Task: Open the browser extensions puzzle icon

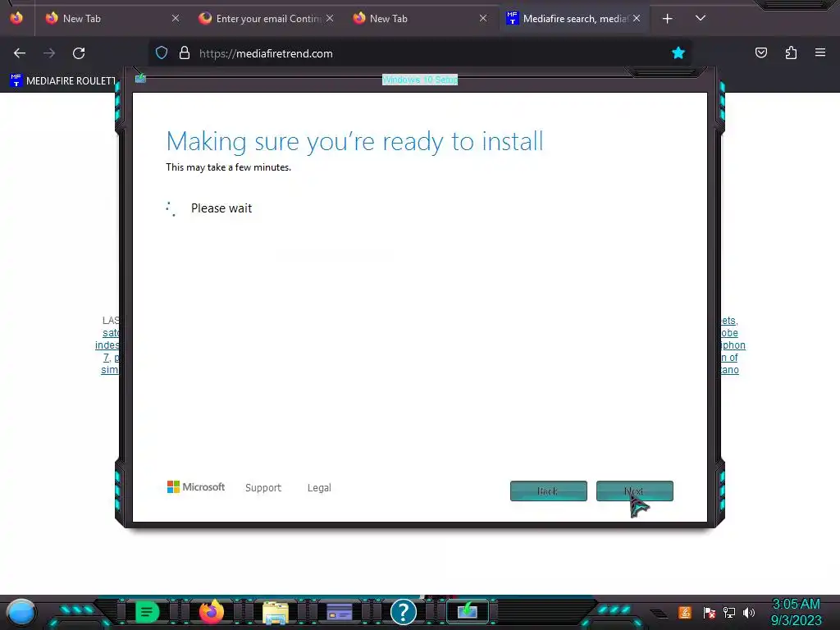Action: [791, 52]
